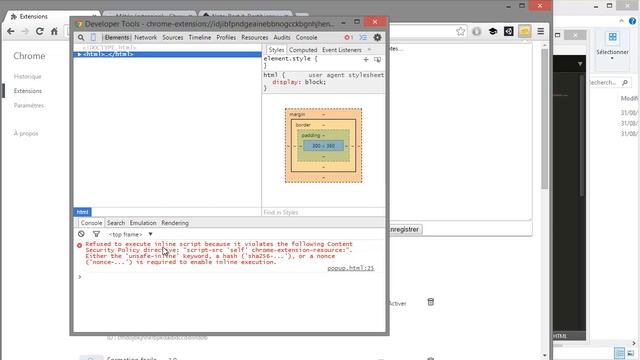The height and width of the screenshot is (360, 640).
Task: Open Paramètres in Chrome sidebar
Action: coord(29,105)
